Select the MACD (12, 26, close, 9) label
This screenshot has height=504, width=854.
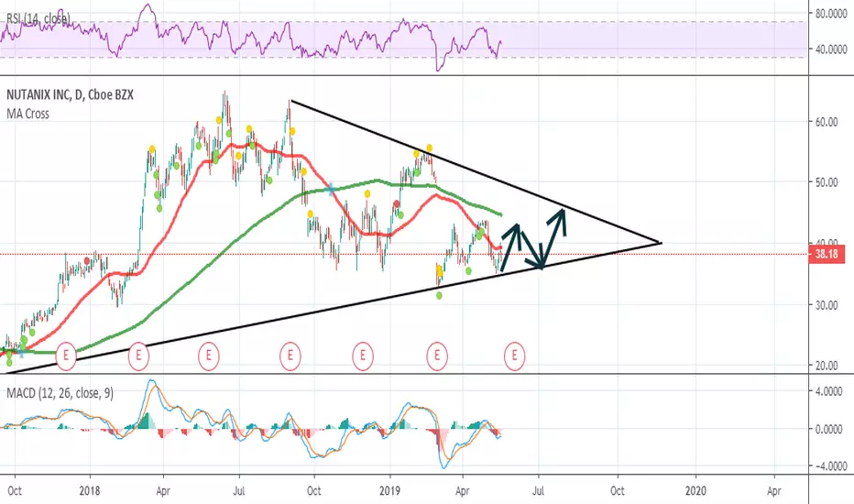pyautogui.click(x=60, y=393)
